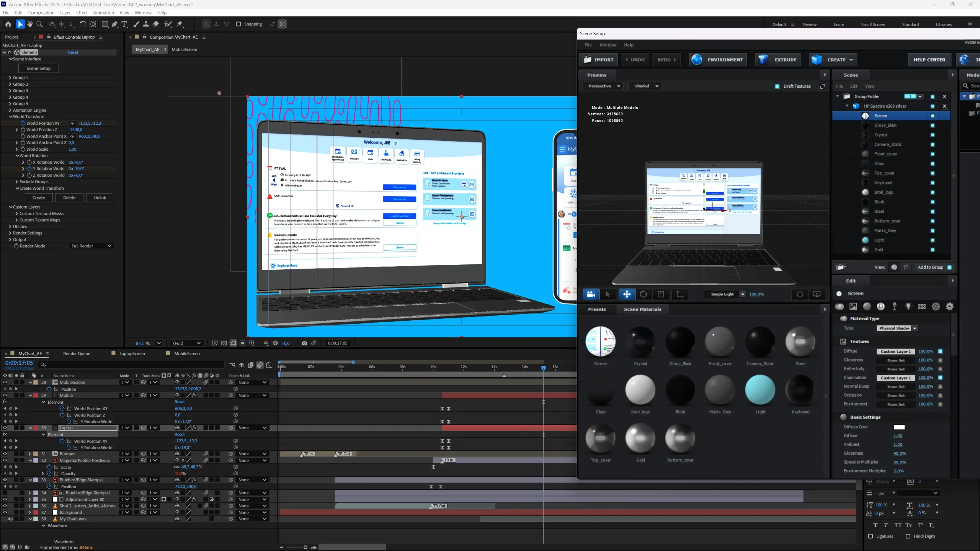
Task: Open the Puppet Pin tool
Action: coord(180,24)
